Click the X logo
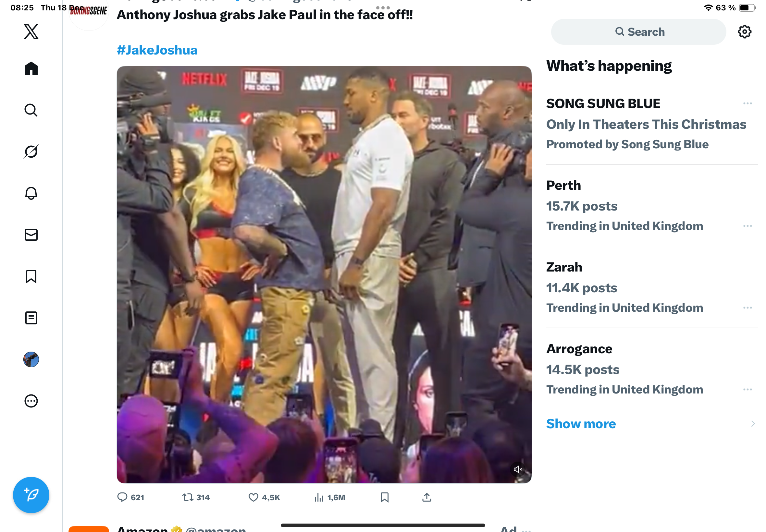The image size is (766, 532). click(31, 32)
